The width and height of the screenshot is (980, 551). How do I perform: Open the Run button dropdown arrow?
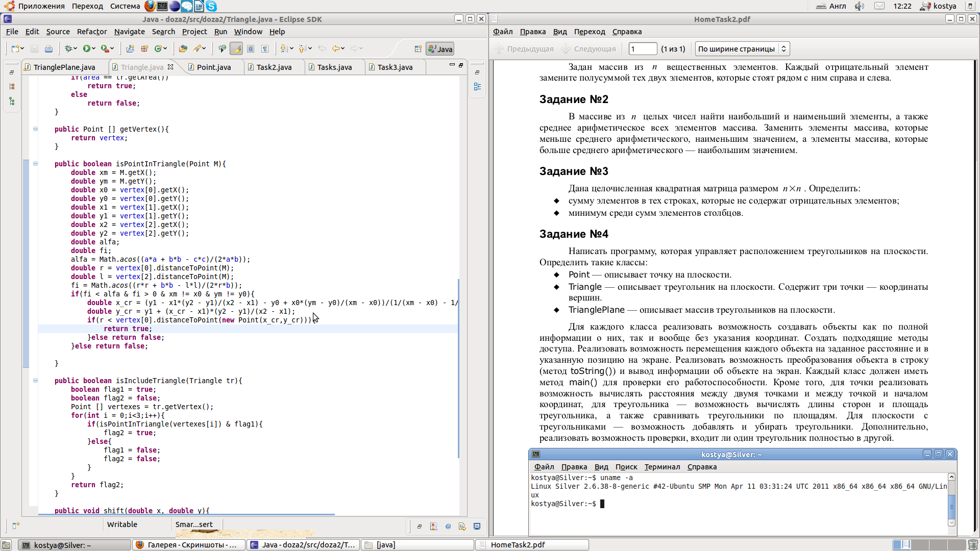coord(94,48)
